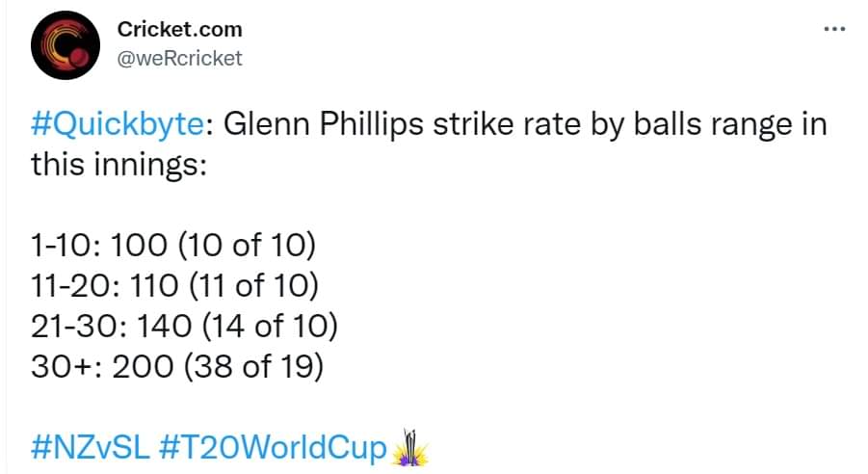Viewport: 868px width, 474px height.
Task: Follow the #NZvSL hashtag link
Action: [91, 448]
